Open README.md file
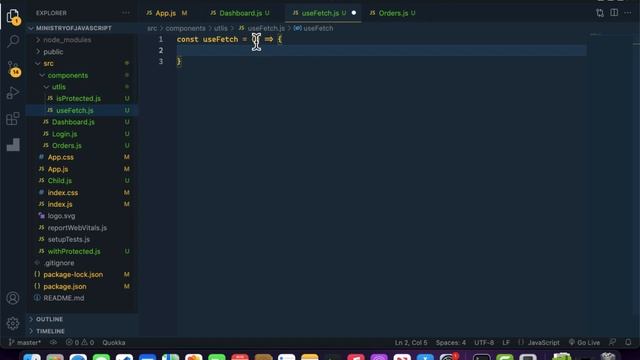Viewport: 640px width, 360px height. tap(64, 298)
